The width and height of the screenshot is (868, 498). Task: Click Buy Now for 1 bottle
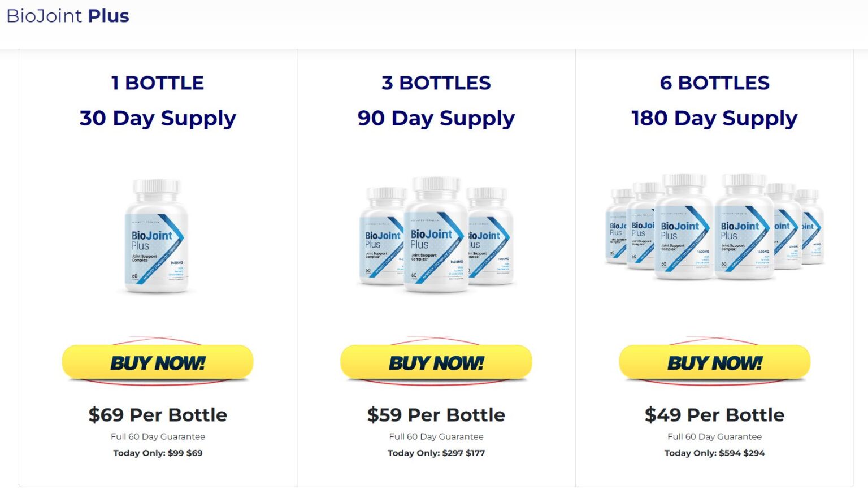pyautogui.click(x=158, y=362)
